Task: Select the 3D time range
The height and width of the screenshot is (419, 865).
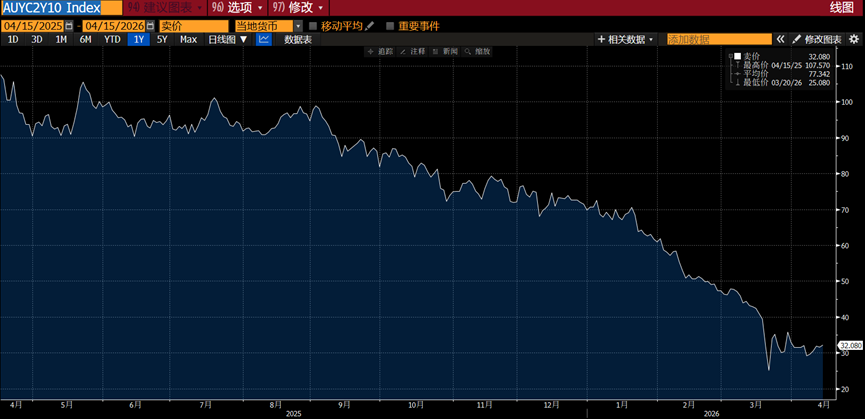Action: [36, 40]
